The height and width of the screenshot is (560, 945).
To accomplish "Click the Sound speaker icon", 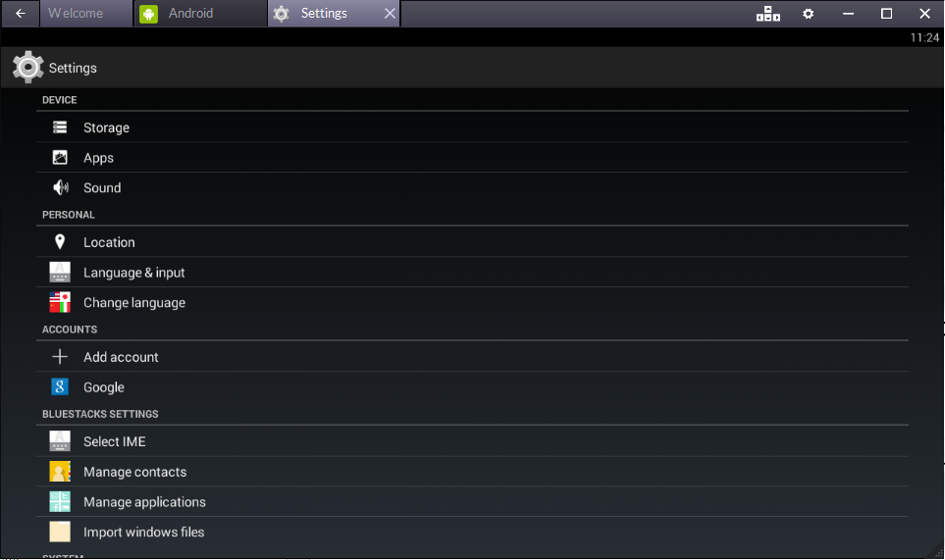I will 60,187.
